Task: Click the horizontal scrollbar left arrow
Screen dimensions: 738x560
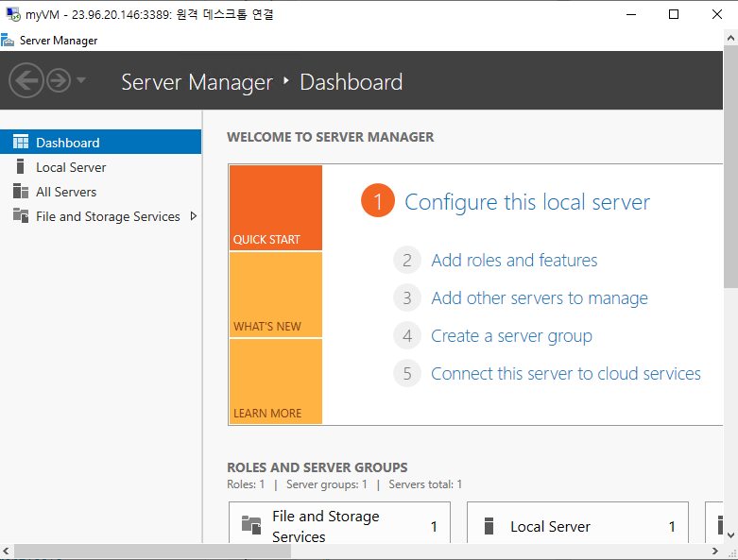Action: pos(6,551)
